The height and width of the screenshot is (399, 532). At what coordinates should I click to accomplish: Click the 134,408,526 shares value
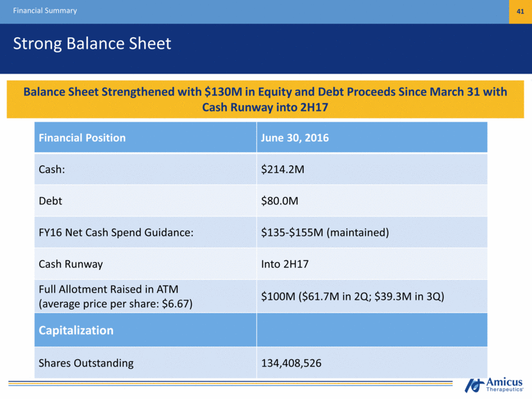point(291,363)
